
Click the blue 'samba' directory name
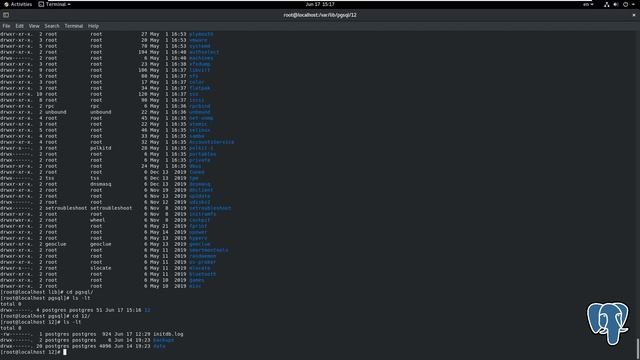pyautogui.click(x=197, y=136)
